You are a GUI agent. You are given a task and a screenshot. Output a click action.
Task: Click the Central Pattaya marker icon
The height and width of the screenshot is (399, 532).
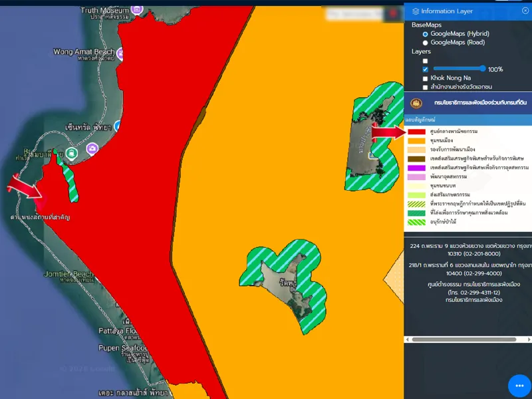117,126
